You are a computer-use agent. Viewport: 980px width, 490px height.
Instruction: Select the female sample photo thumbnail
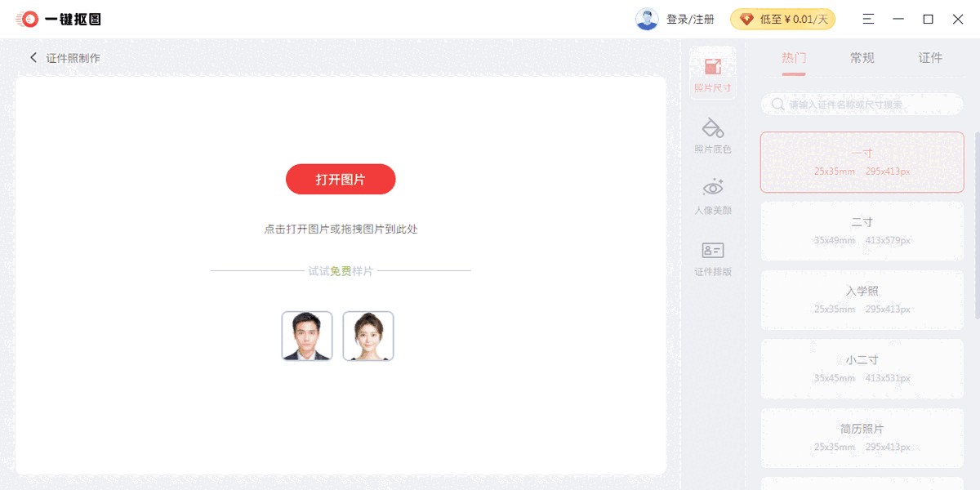(x=367, y=336)
